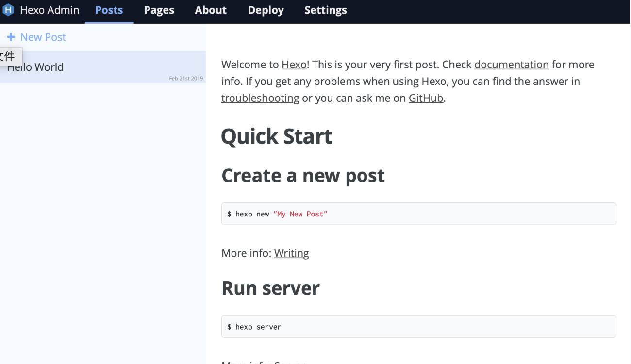Go to the About tab

tap(211, 10)
